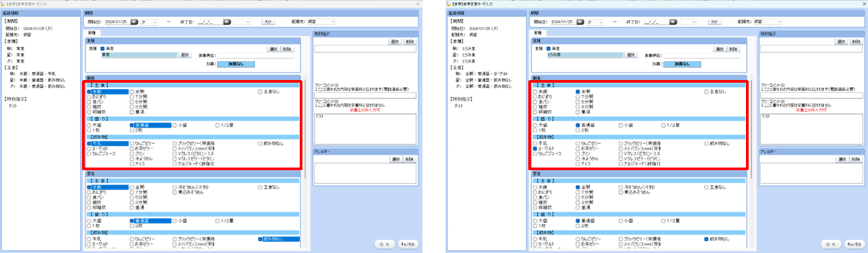Toggle 食種 checkbox above 常食 field, left window
The image size is (868, 253).
102,49
